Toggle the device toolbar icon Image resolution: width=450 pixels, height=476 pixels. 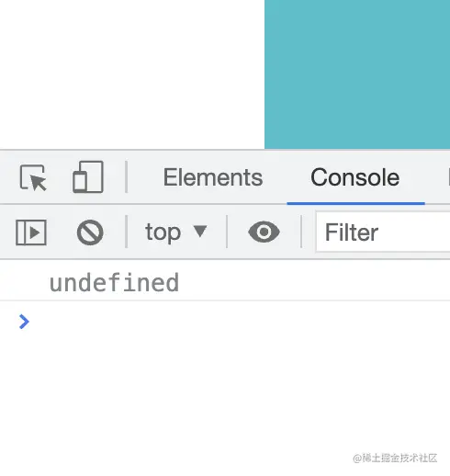coord(88,176)
